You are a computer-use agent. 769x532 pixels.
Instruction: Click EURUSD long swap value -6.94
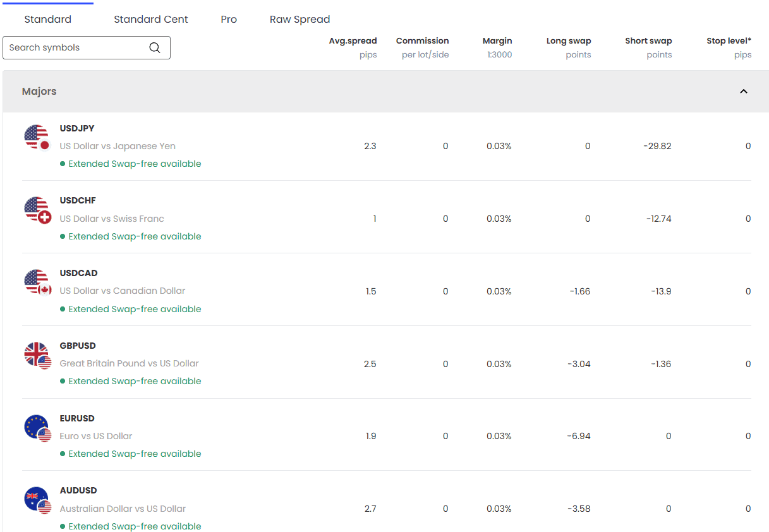pyautogui.click(x=578, y=436)
